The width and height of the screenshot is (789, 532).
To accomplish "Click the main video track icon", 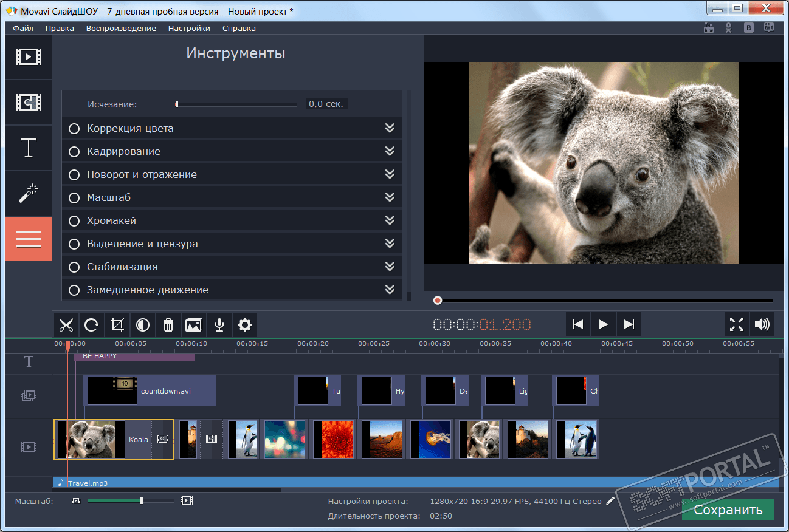I will click(29, 447).
